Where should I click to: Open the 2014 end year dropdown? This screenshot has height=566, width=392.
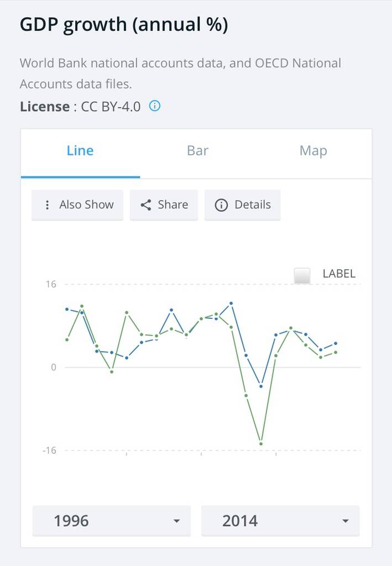(280, 521)
